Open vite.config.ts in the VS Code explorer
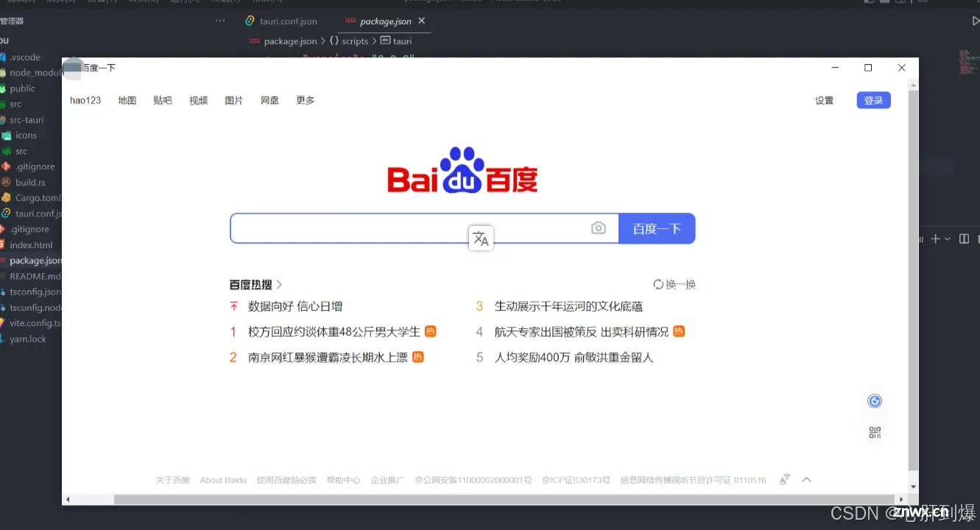The image size is (980, 530). point(35,323)
